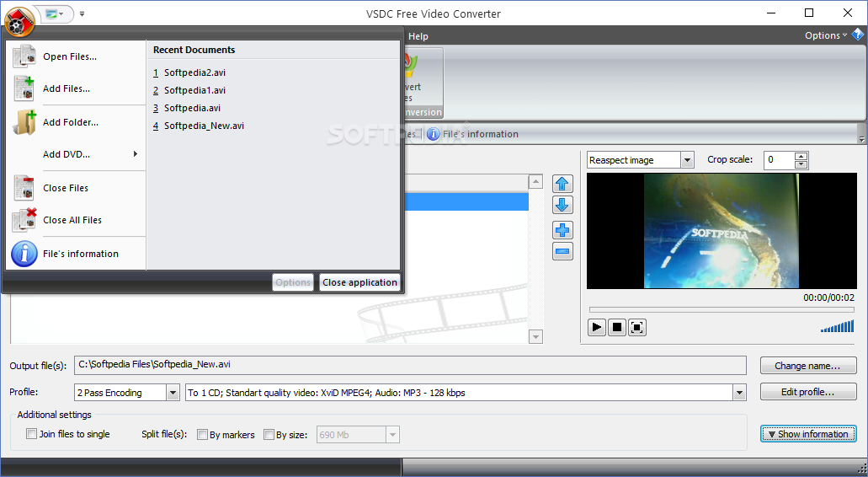Image resolution: width=868 pixels, height=477 pixels.
Task: Remove file with the blue minus icon
Action: (x=562, y=251)
